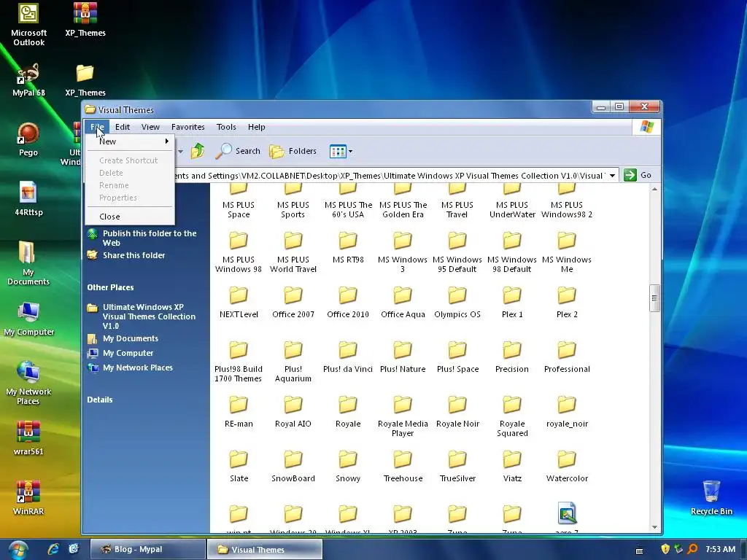Viewport: 747px width, 560px height.
Task: Select the Plus! da Vinci folder
Action: 348,357
